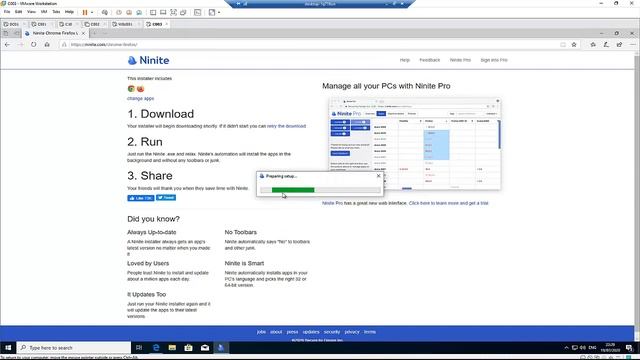Screen dimensions: 640x360
Task: Click the revert to snapshot icon
Action: (x=129, y=12)
